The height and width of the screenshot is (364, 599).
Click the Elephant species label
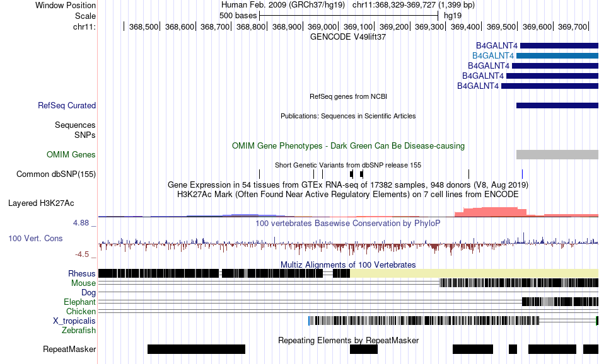pyautogui.click(x=79, y=302)
